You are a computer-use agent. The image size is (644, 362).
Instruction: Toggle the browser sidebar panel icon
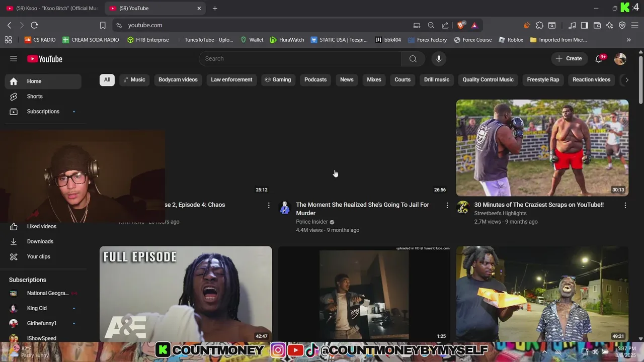(x=585, y=25)
